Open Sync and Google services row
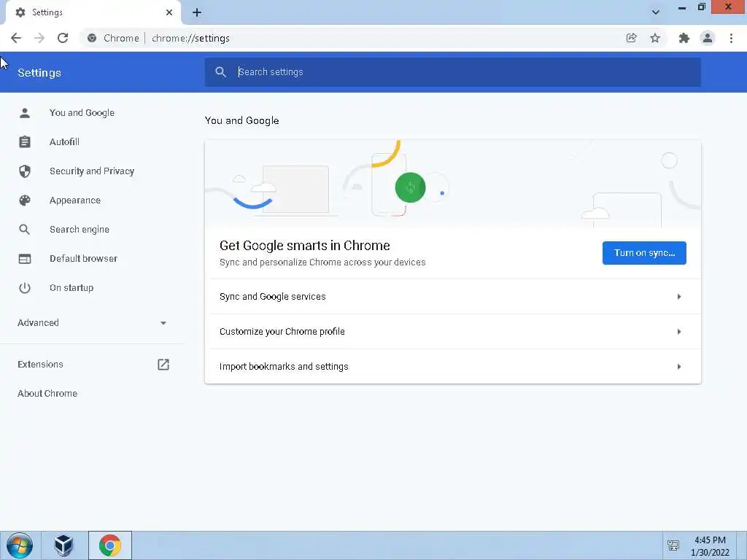747x560 pixels. (452, 297)
